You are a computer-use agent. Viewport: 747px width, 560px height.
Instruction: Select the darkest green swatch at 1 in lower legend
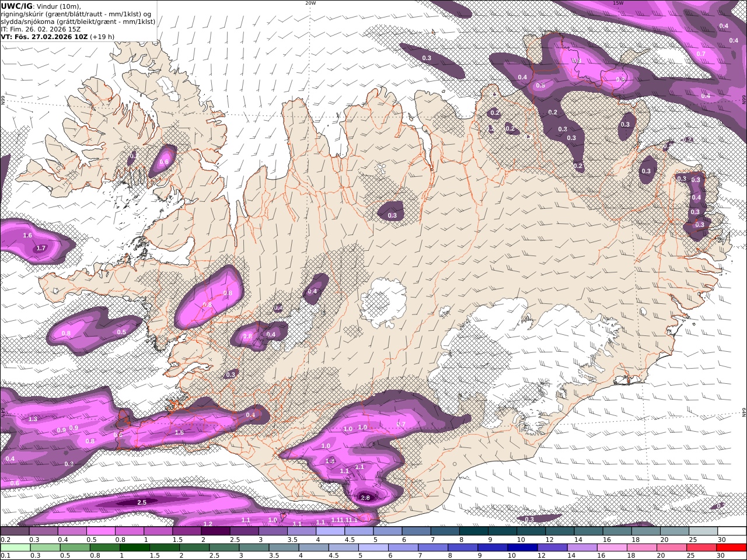(x=134, y=548)
